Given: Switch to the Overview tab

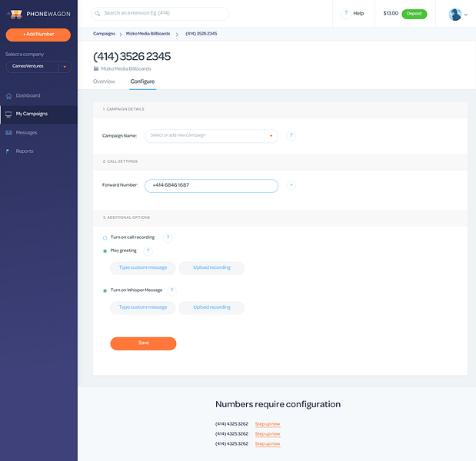Looking at the screenshot, I should click(x=104, y=81).
